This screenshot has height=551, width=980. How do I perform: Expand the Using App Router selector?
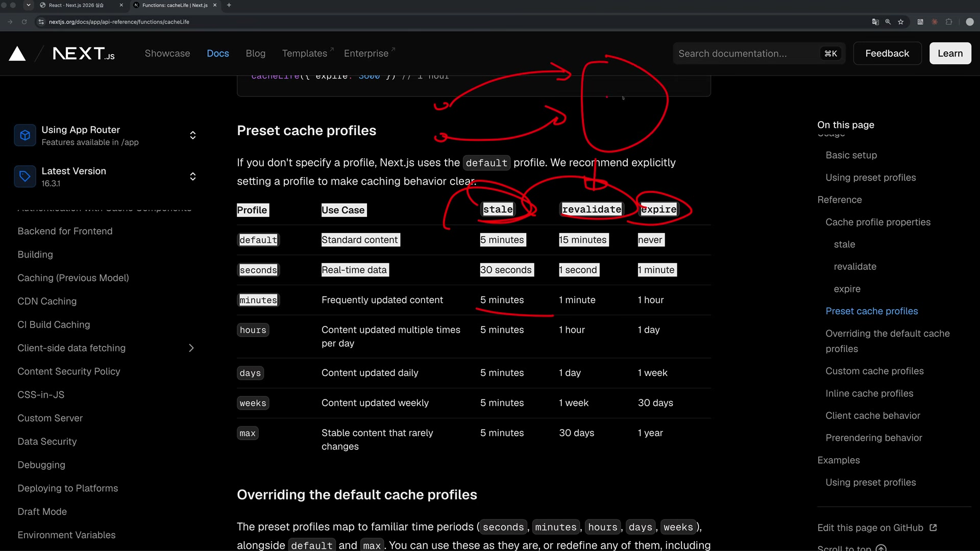pos(193,135)
